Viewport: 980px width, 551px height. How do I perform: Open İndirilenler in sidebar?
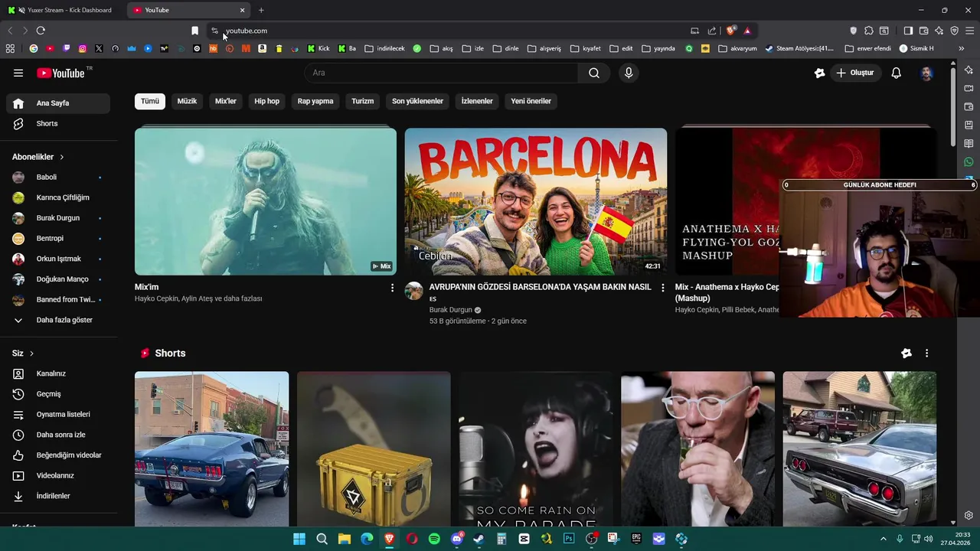point(58,496)
